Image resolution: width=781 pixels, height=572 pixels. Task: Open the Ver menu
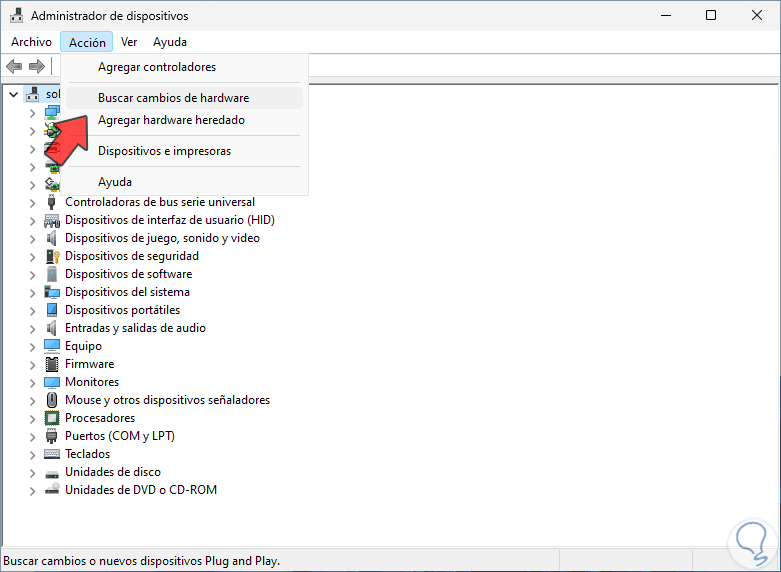click(129, 42)
